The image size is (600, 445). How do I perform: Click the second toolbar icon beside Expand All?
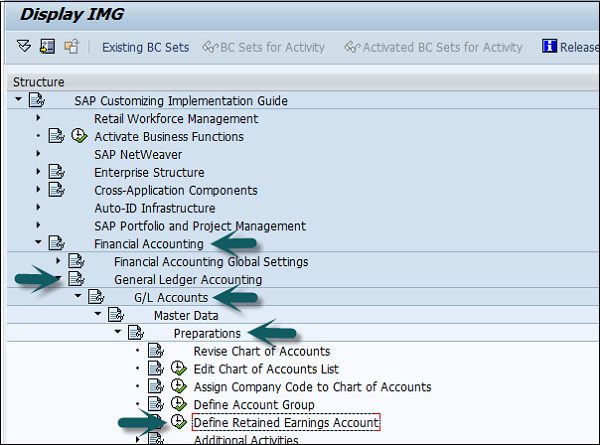(x=48, y=47)
